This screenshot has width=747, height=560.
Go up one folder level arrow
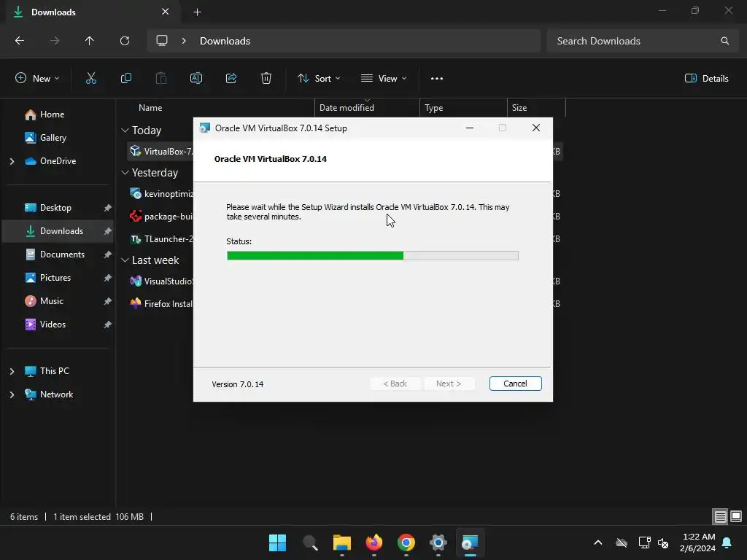pos(90,41)
